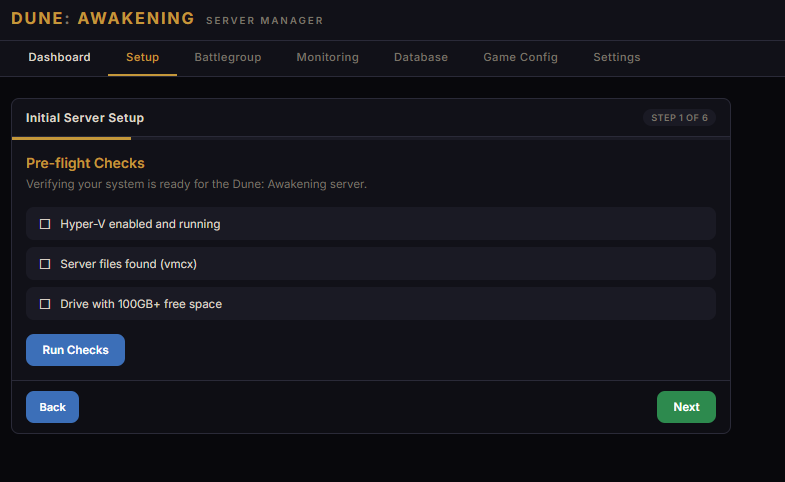Toggle Drive with 100GB+ free space checkbox
The width and height of the screenshot is (785, 482).
[45, 304]
